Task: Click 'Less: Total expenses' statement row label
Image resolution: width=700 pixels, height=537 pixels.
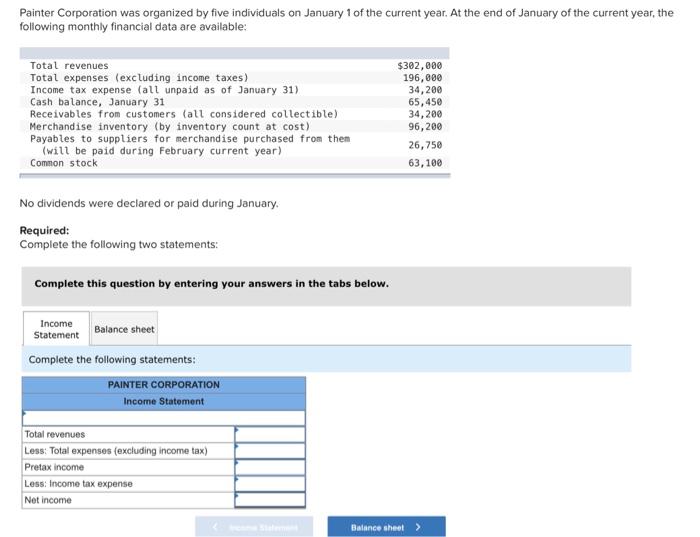Action: [116, 451]
